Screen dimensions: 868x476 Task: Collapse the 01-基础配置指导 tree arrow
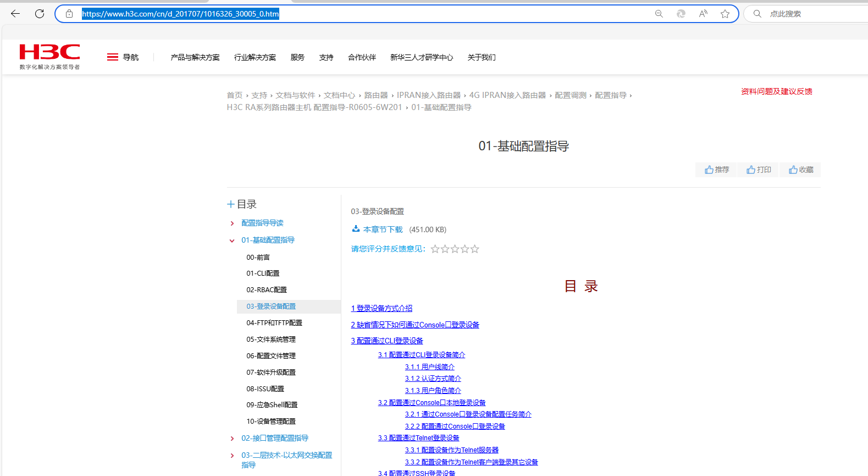(232, 240)
